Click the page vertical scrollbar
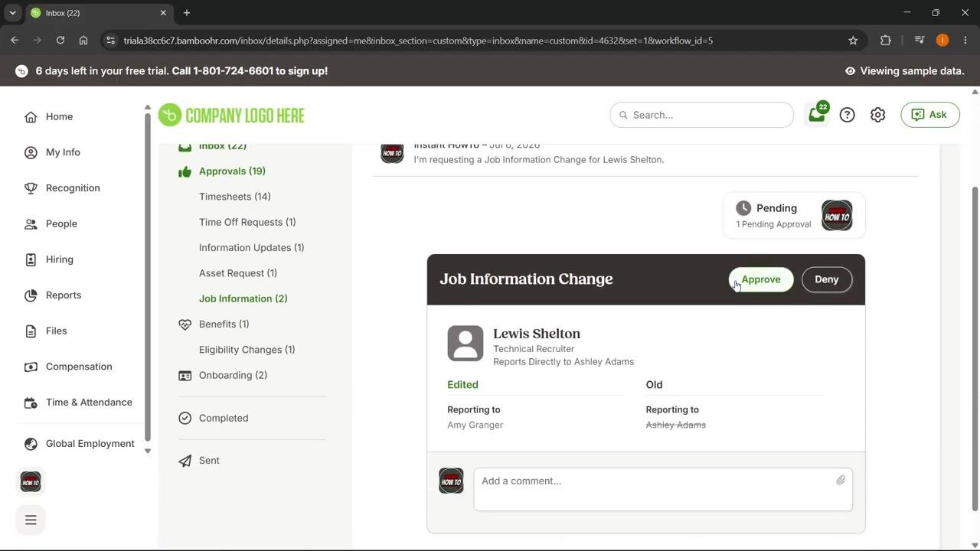The height and width of the screenshot is (551, 980). click(975, 348)
